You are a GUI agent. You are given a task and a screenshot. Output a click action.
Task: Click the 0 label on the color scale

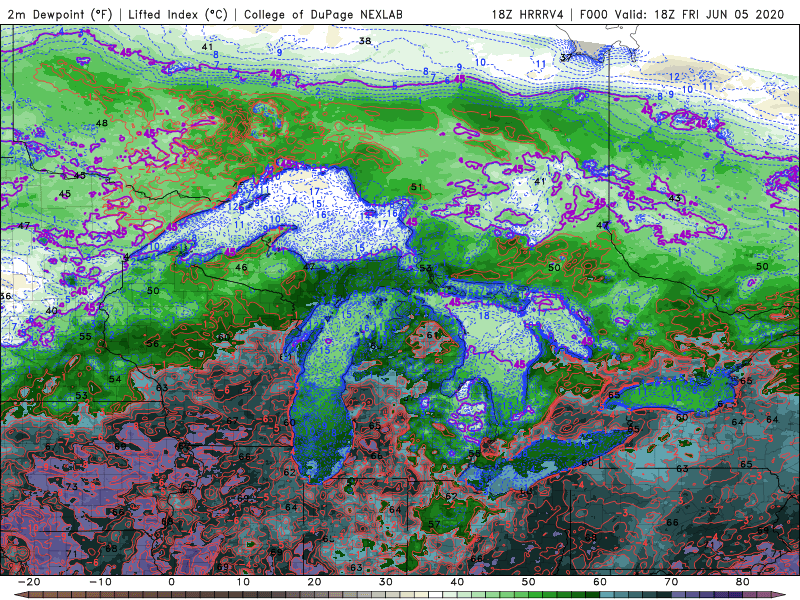pos(171,582)
